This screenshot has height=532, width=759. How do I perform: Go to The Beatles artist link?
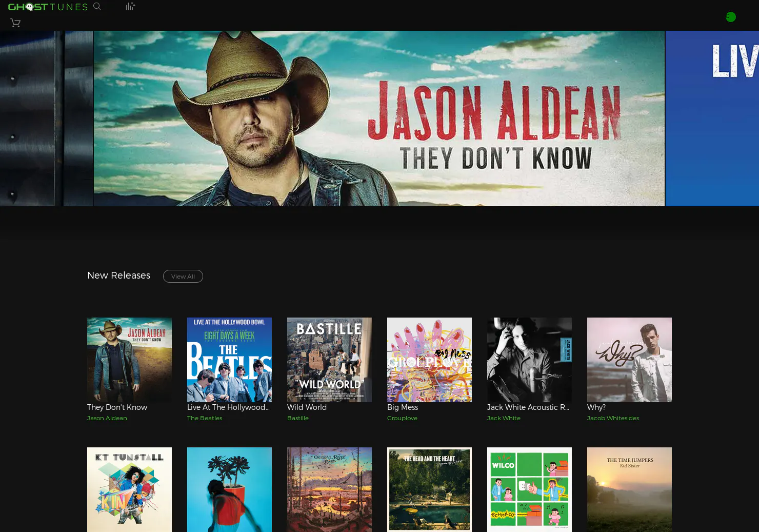click(205, 418)
